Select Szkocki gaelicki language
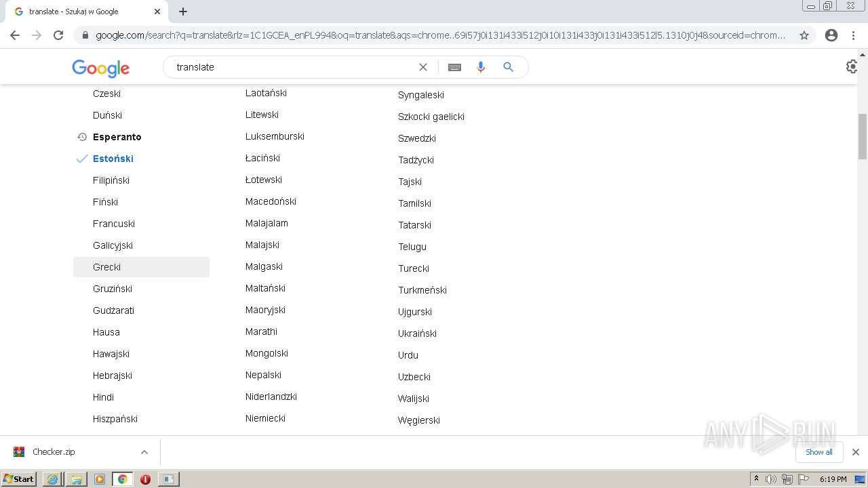Screen dimensions: 868x488 [x=431, y=117]
